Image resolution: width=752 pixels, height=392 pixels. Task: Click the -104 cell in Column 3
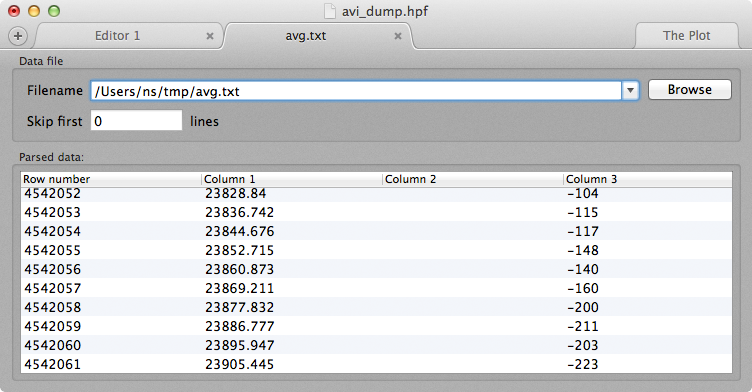583,193
